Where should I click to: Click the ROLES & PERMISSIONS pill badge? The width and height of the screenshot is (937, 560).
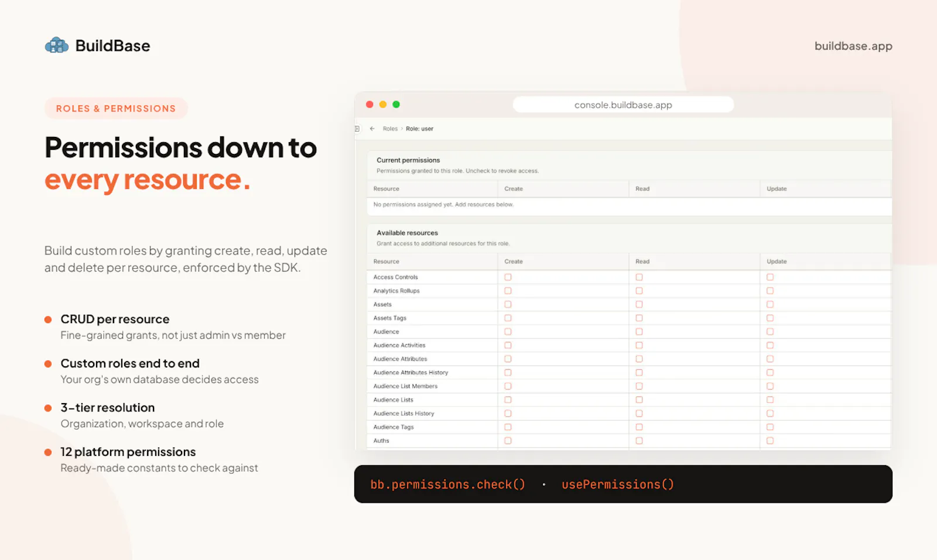[x=116, y=108]
